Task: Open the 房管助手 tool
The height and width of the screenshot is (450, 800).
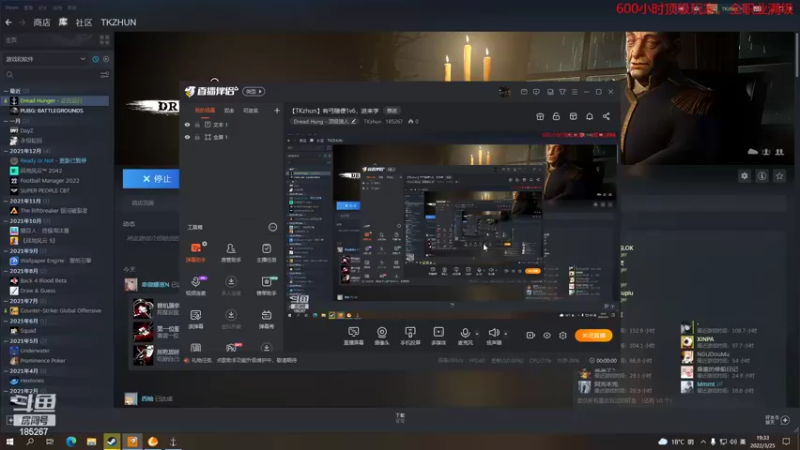Action: pyautogui.click(x=231, y=252)
